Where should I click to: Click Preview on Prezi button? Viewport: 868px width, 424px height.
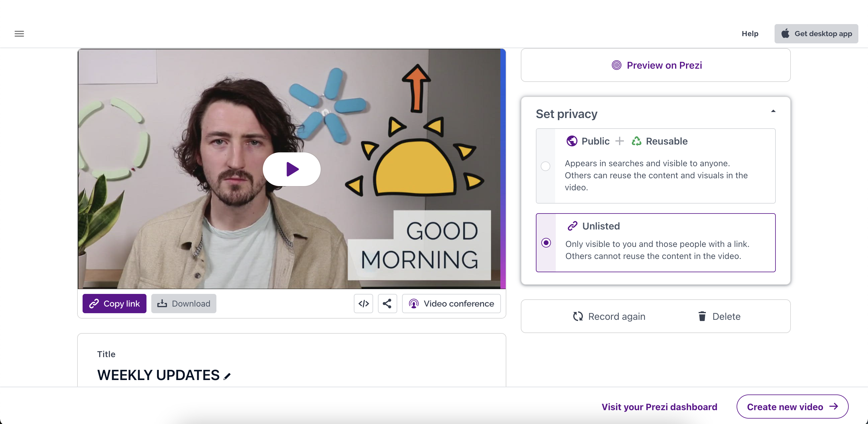click(x=656, y=65)
